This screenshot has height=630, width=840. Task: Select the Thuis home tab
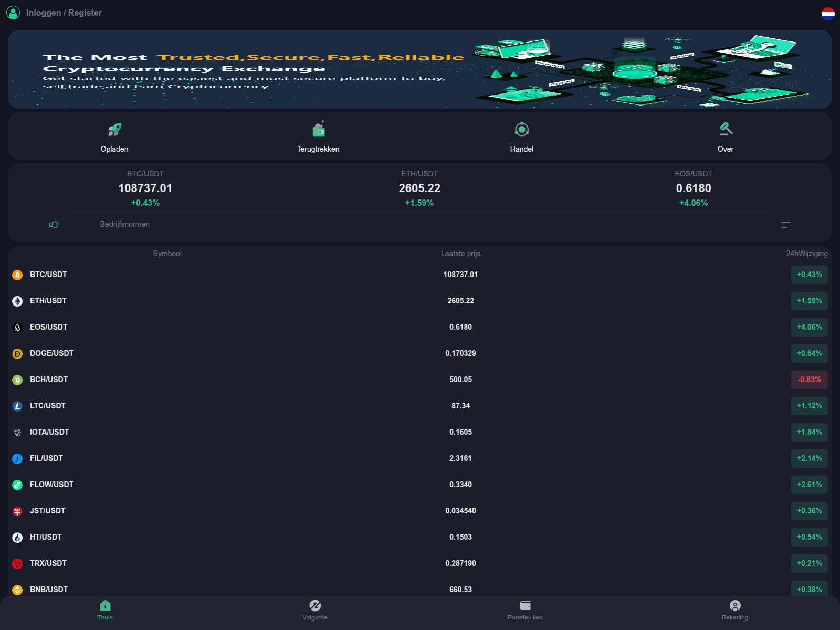tap(105, 610)
